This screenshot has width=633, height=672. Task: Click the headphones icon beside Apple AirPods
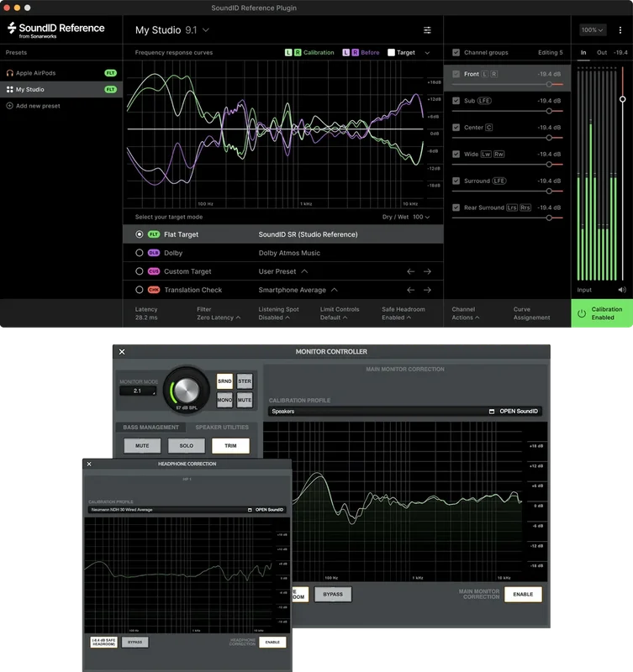(10, 73)
